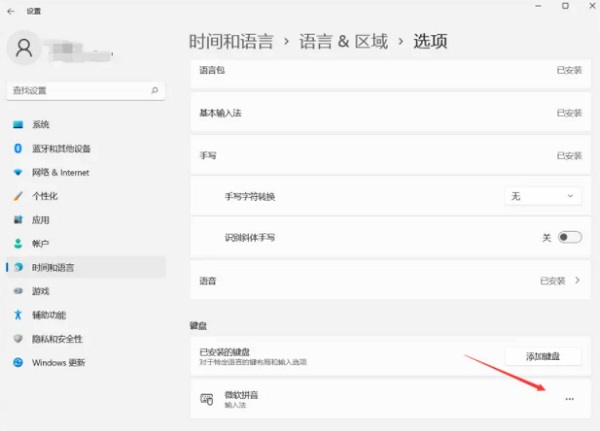Click the 时间和语言 globe clock icon
Screen dimensions: 600x431
tap(18, 267)
